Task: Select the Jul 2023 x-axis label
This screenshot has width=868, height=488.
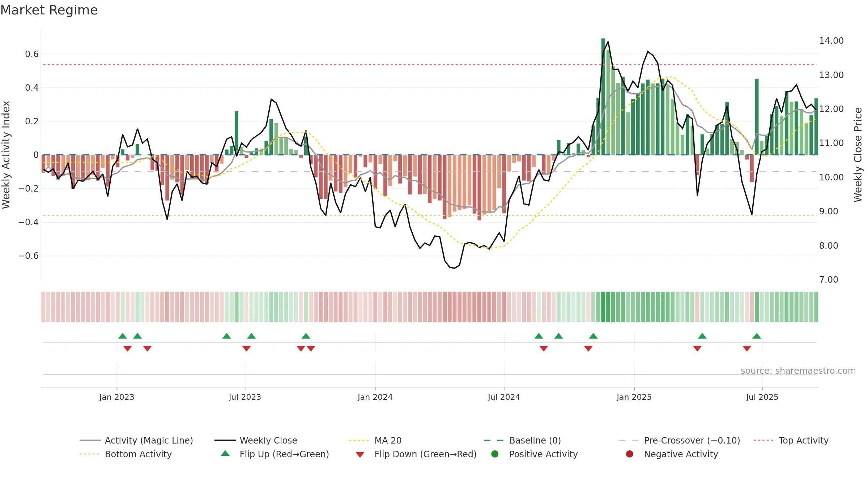Action: [x=245, y=397]
